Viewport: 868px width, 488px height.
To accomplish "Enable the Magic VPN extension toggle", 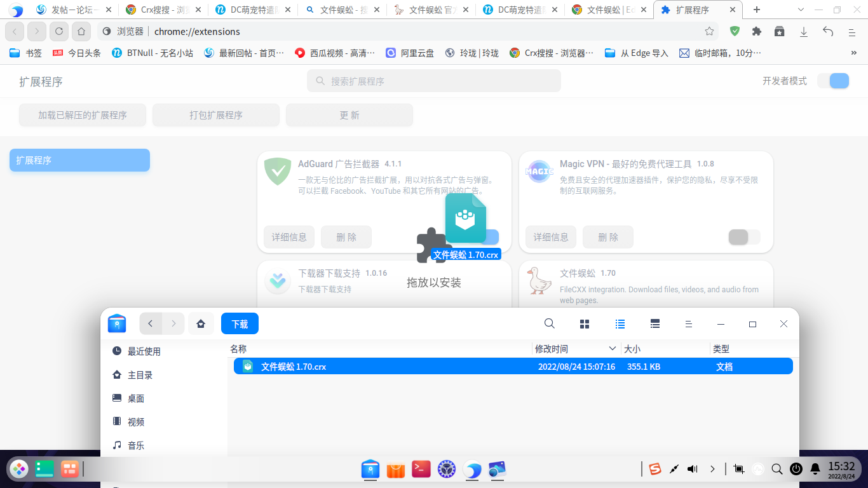I will pos(743,236).
